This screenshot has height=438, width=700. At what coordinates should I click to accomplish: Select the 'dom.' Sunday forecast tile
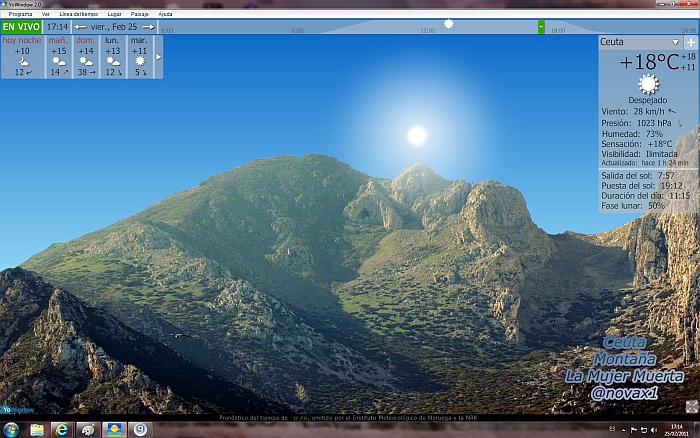coord(86,57)
